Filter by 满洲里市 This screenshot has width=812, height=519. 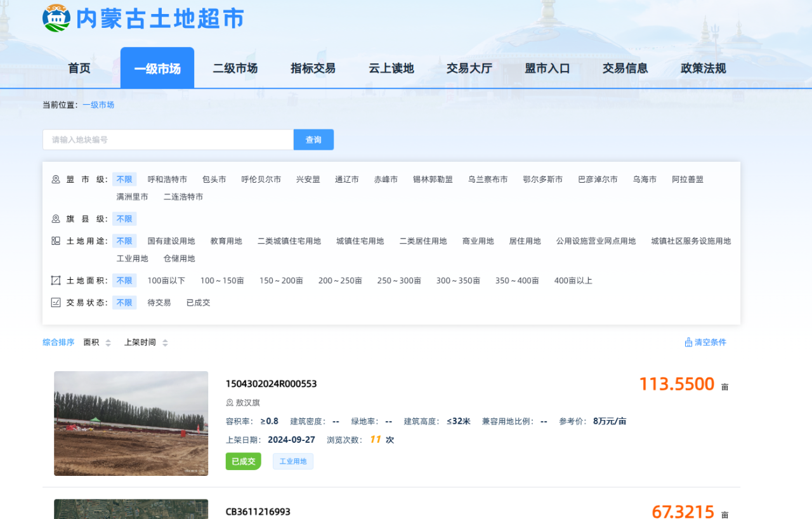pos(132,197)
